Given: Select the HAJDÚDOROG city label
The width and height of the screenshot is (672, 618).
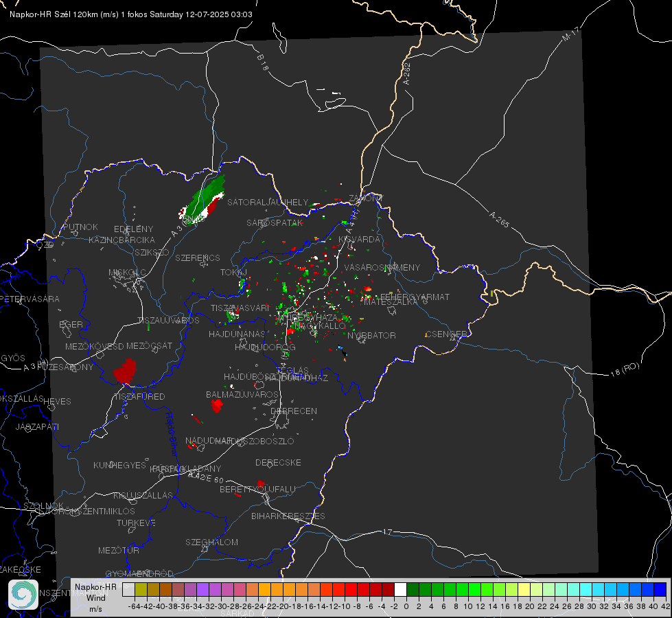Looking at the screenshot, I should pyautogui.click(x=265, y=347).
